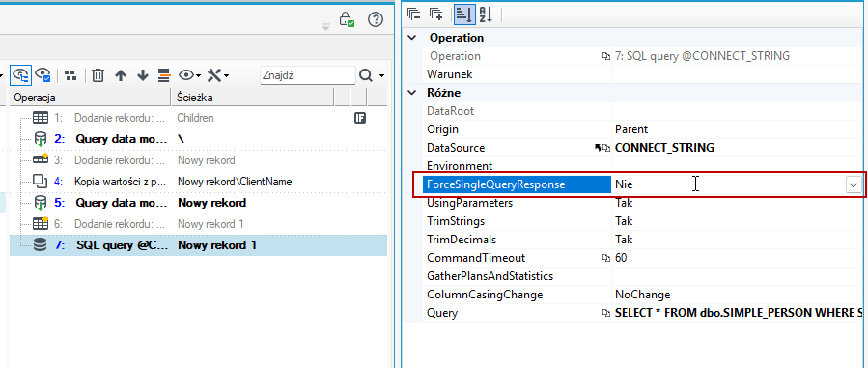
Task: Click the Operacja column header
Action: point(90,98)
